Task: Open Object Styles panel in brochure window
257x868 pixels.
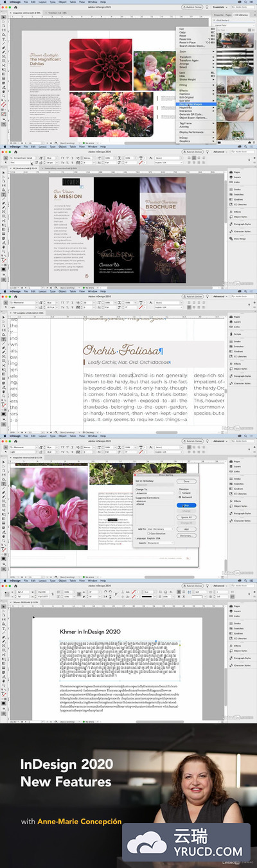Action: point(240,217)
